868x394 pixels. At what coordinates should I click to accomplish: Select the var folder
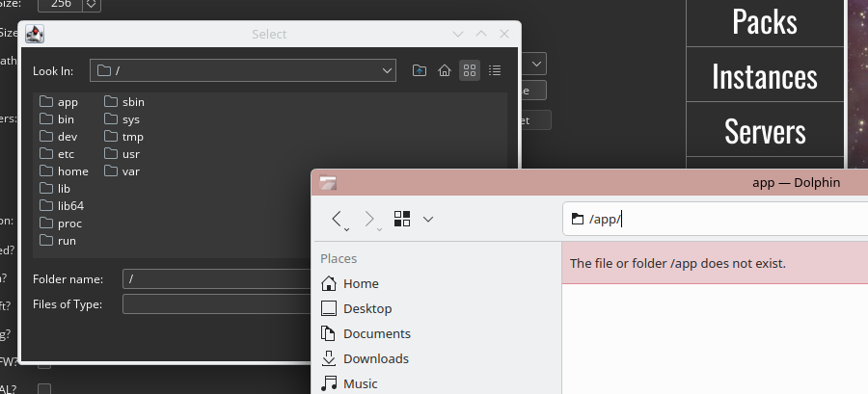pos(122,171)
